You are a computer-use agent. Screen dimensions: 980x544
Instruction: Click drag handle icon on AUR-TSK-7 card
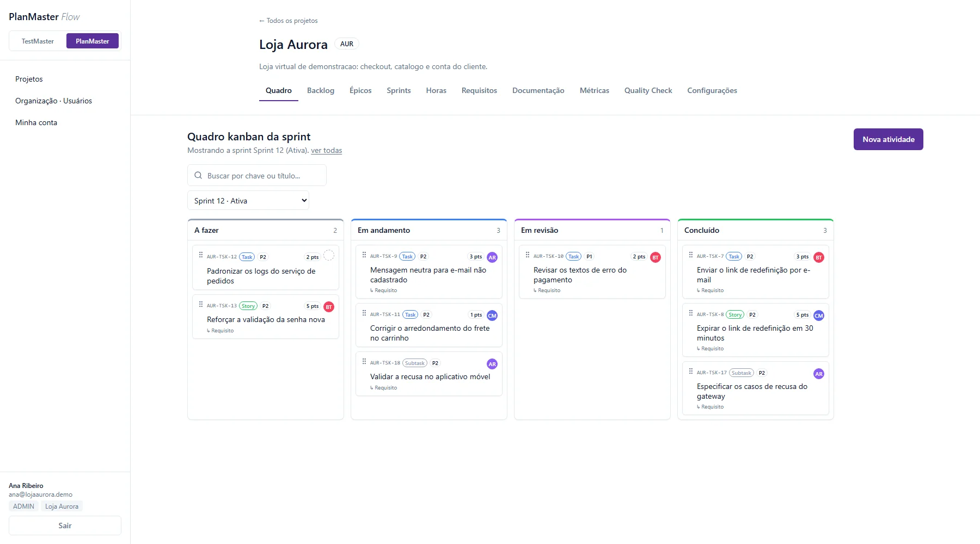pos(691,255)
